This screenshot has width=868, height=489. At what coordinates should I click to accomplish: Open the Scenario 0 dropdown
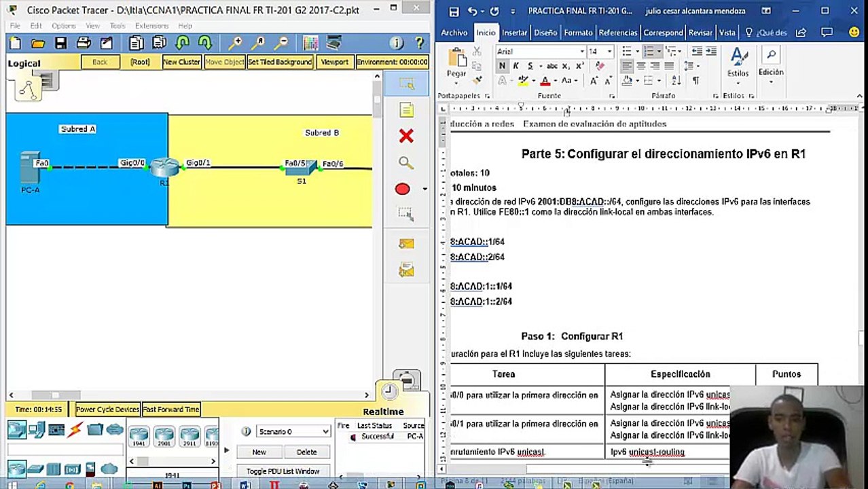point(293,431)
